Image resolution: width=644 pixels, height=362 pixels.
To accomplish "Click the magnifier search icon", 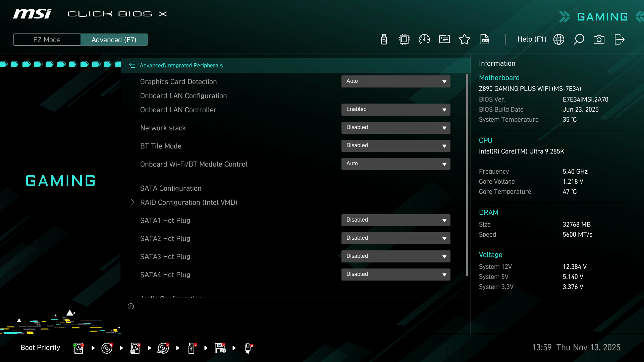I will tap(579, 40).
